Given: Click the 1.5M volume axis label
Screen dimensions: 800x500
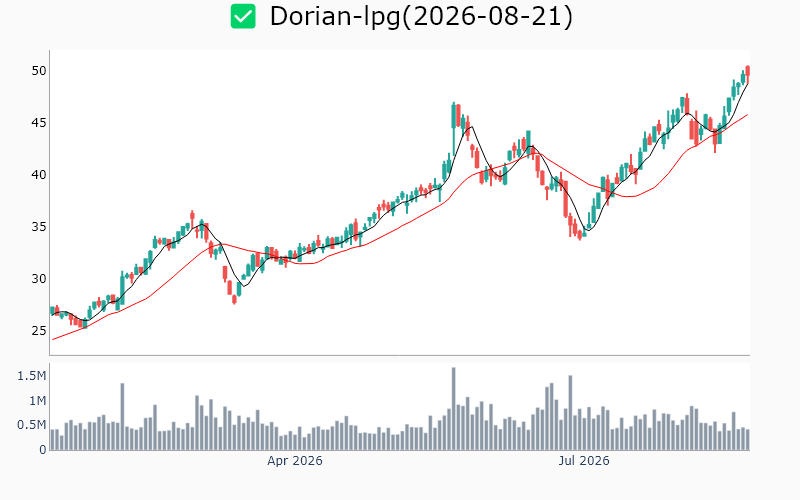Looking at the screenshot, I should click(32, 377).
